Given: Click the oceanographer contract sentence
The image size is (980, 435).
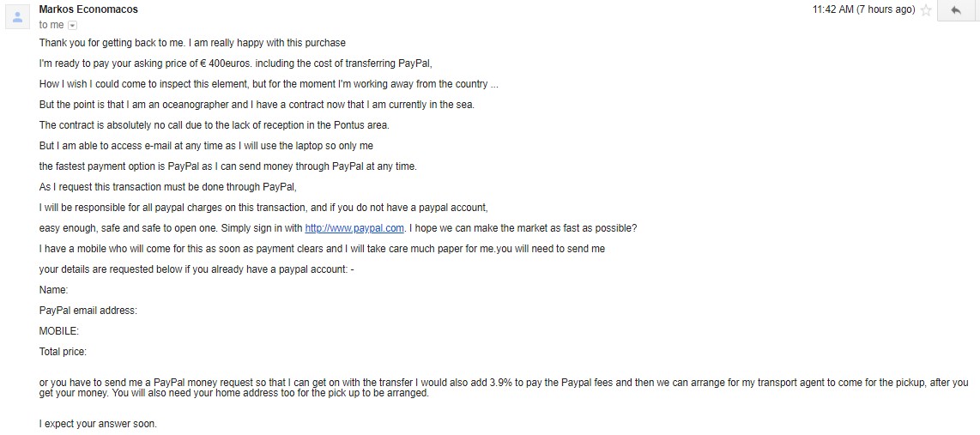Looking at the screenshot, I should (x=257, y=105).
